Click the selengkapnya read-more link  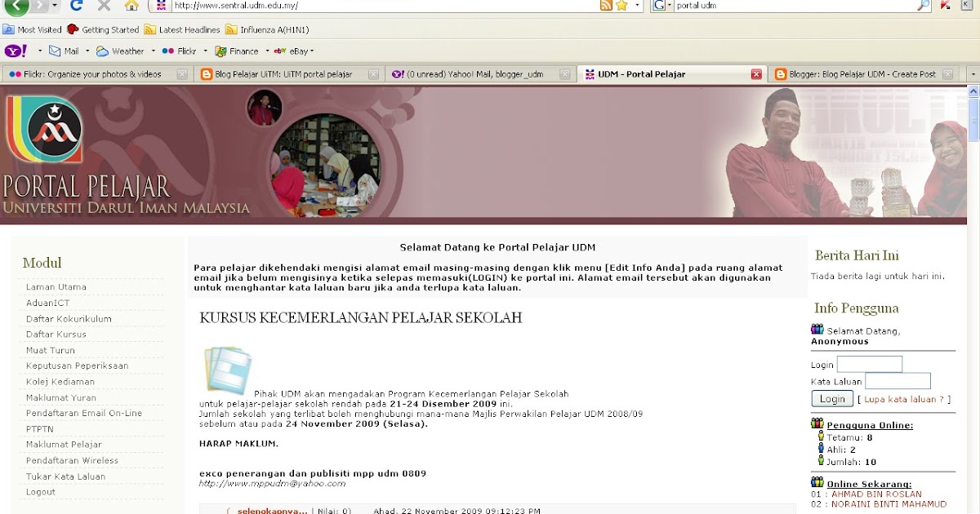pyautogui.click(x=272, y=511)
